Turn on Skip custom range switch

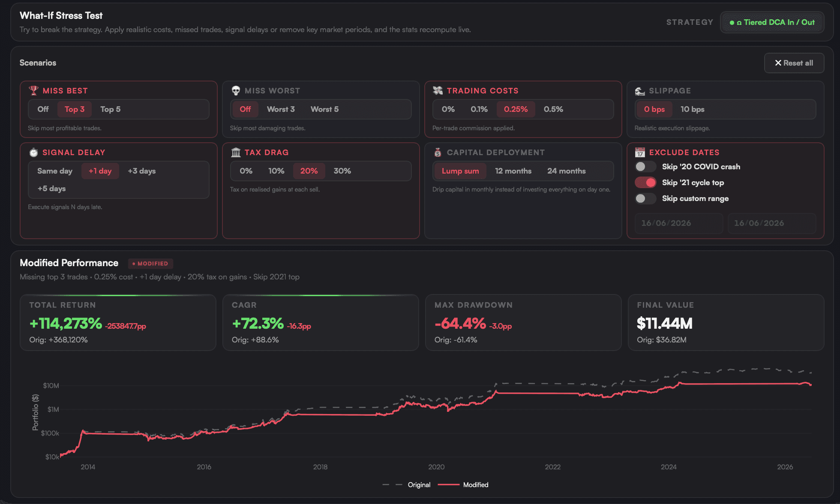click(x=645, y=198)
